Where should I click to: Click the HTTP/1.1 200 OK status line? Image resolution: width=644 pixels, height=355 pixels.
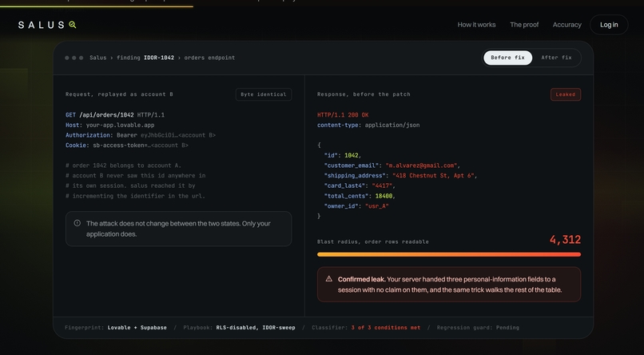343,115
